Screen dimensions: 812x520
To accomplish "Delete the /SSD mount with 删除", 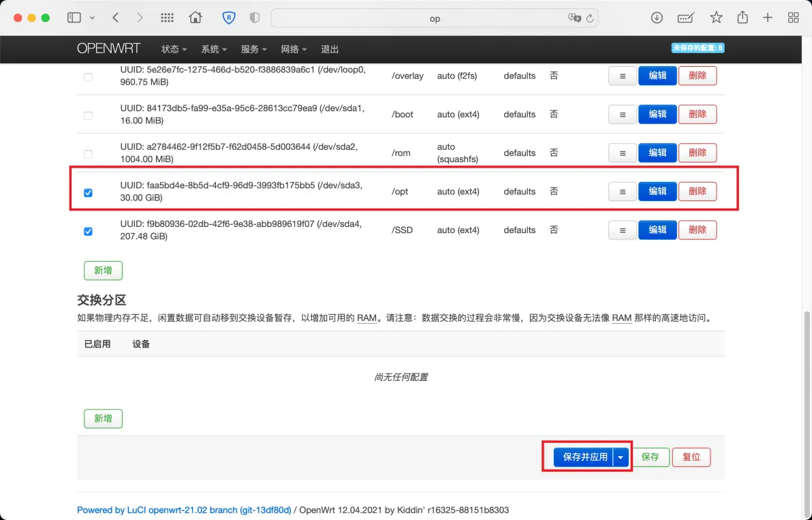I will point(698,230).
